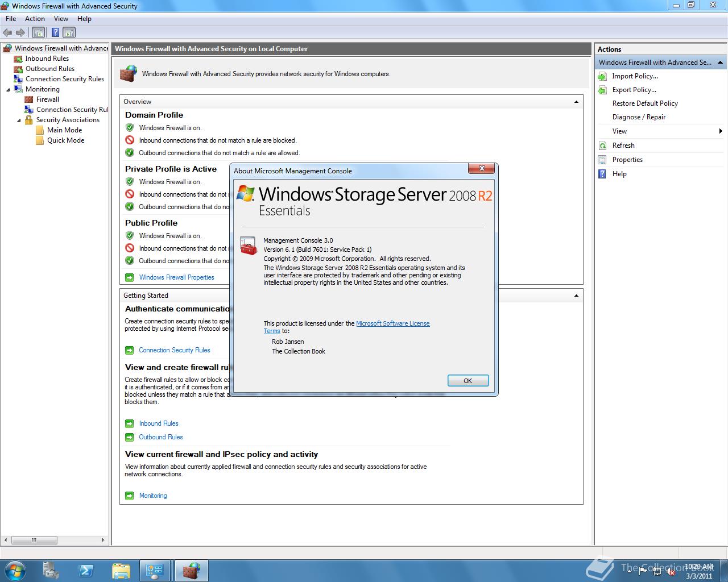Select Inbound Rules in the tree
The height and width of the screenshot is (582, 728).
click(x=47, y=59)
